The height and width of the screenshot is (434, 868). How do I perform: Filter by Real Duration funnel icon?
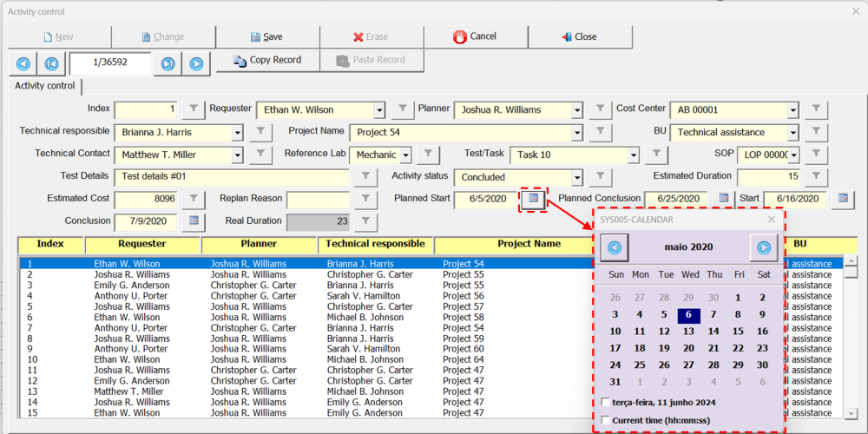click(x=365, y=222)
